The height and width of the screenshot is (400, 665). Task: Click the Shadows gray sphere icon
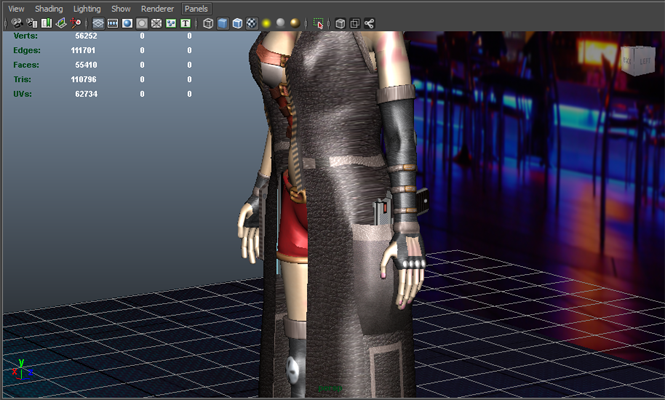pos(280,23)
